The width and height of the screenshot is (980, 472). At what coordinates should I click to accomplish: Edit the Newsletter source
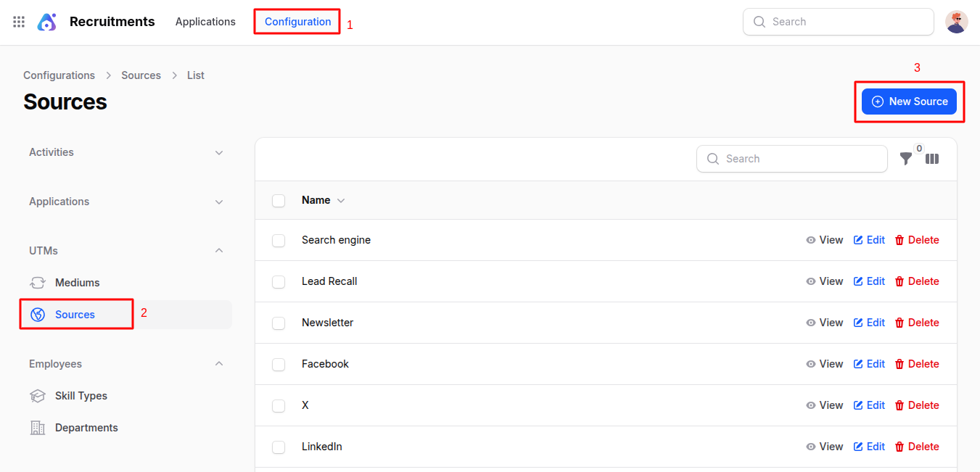tap(869, 323)
